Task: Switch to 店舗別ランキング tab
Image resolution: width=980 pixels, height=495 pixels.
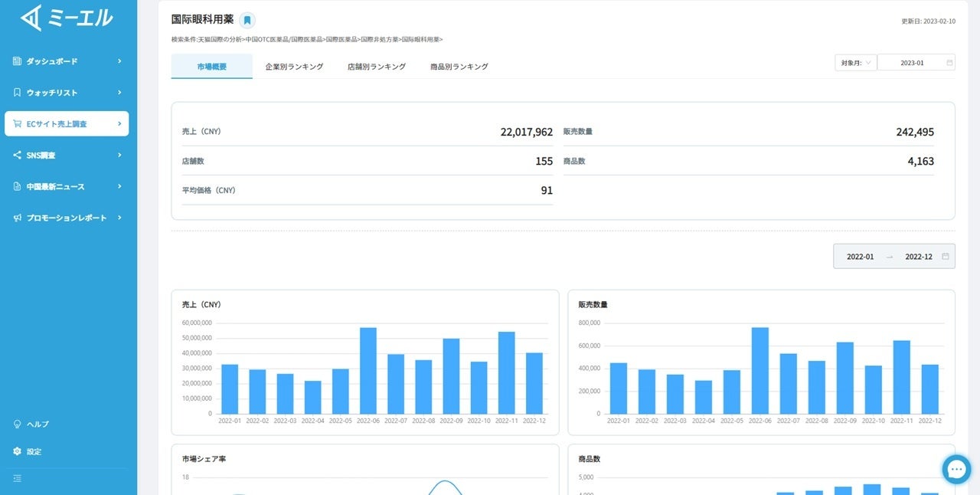Action: click(377, 67)
